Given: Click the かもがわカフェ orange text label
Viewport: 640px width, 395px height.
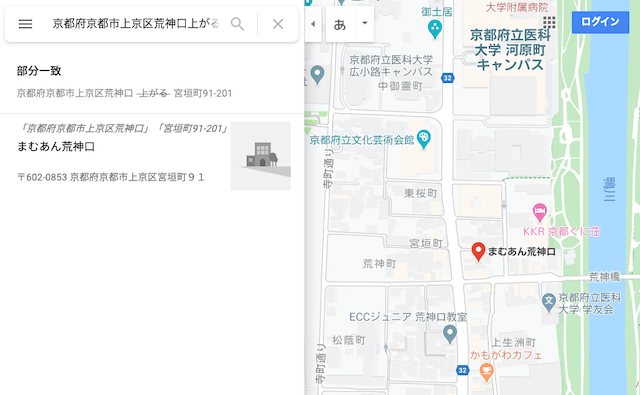Looking at the screenshot, I should click(x=506, y=355).
